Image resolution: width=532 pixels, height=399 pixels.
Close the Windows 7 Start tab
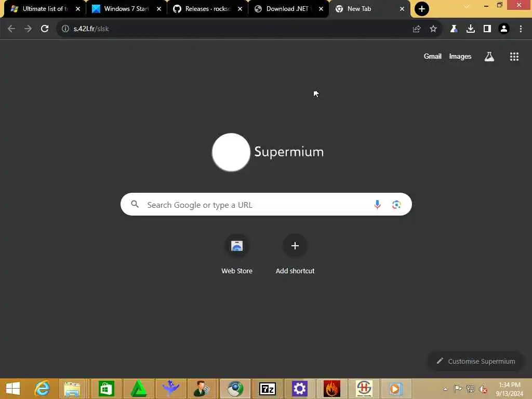[x=159, y=9]
